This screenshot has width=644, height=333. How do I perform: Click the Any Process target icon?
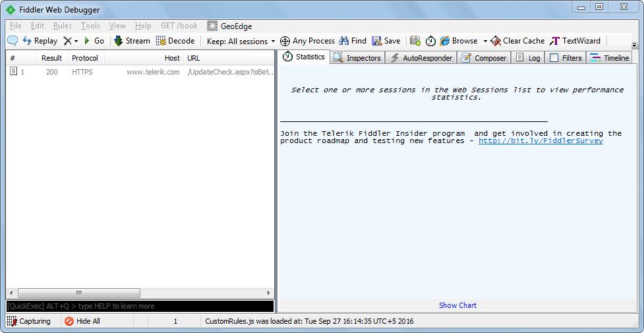click(285, 41)
